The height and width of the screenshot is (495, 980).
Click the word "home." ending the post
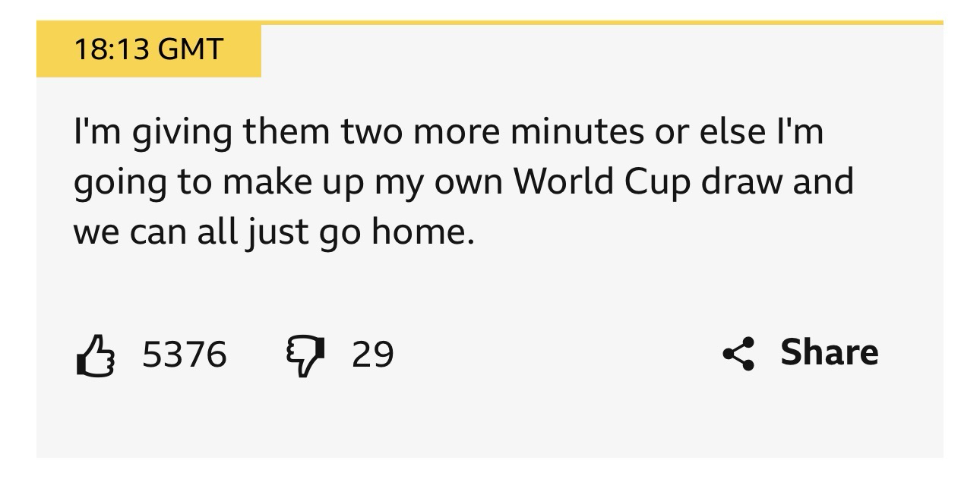(422, 232)
